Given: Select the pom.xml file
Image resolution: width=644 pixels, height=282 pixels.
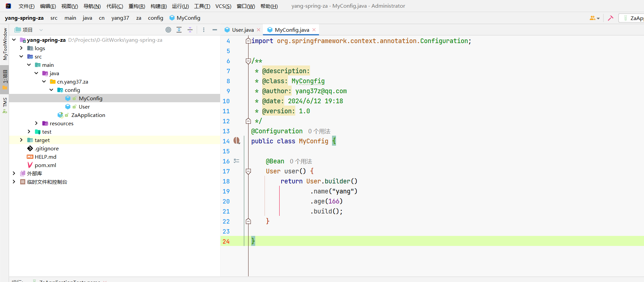Looking at the screenshot, I should 45,165.
